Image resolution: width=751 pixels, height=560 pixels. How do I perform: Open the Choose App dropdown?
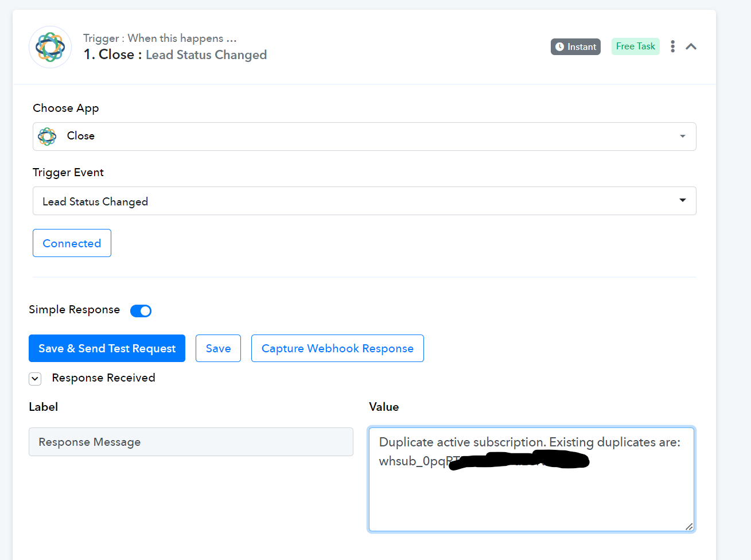tap(364, 137)
